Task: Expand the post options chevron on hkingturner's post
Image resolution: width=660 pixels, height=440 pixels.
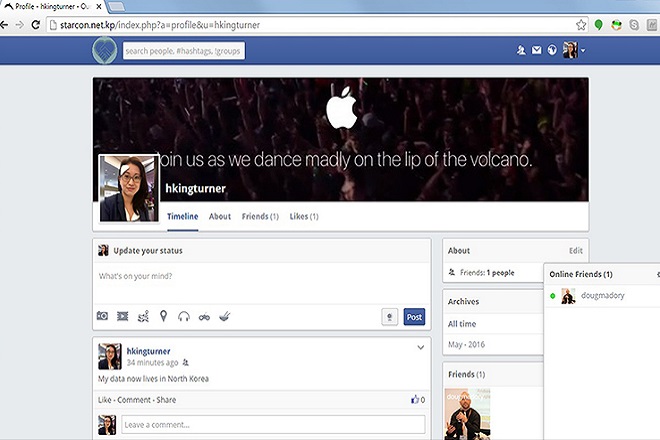Action: tap(420, 347)
